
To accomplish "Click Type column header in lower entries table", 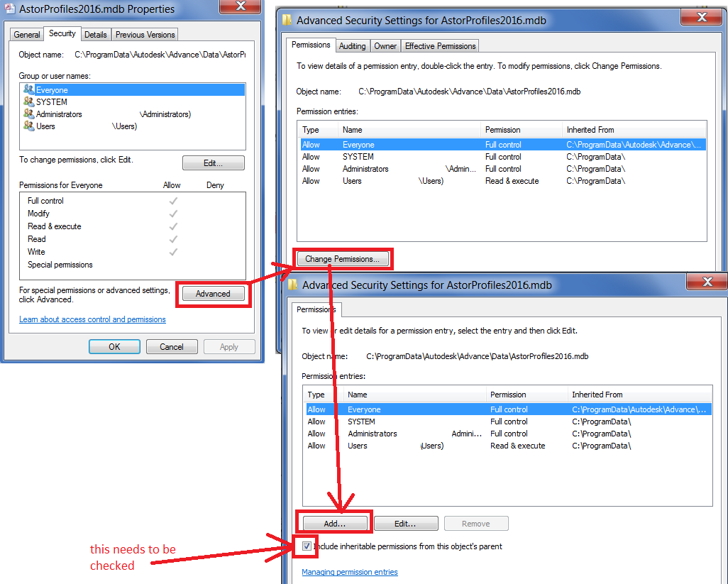I will coord(324,394).
